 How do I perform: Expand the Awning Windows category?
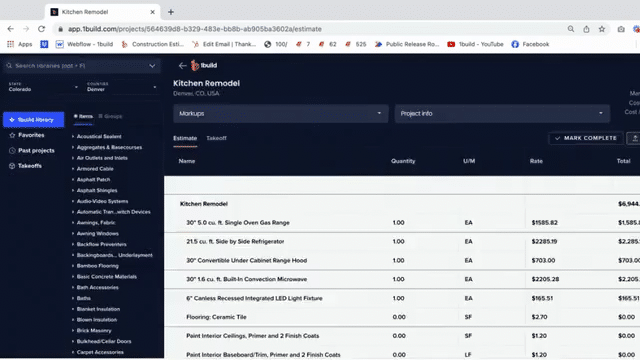(95, 233)
